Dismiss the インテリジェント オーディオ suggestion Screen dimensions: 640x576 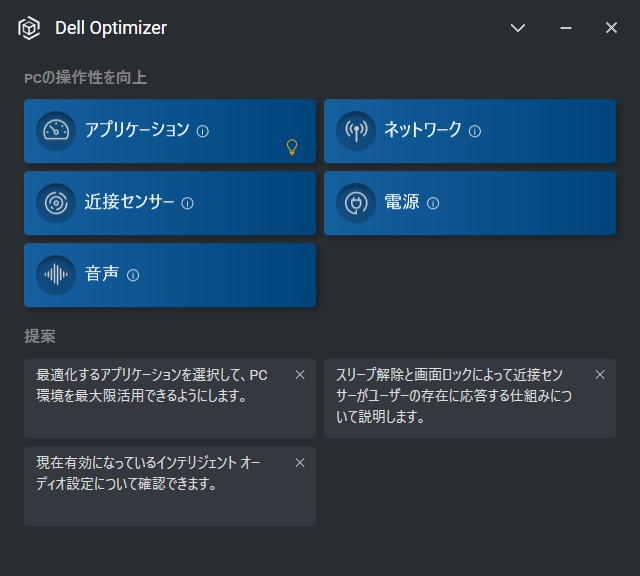[x=300, y=463]
